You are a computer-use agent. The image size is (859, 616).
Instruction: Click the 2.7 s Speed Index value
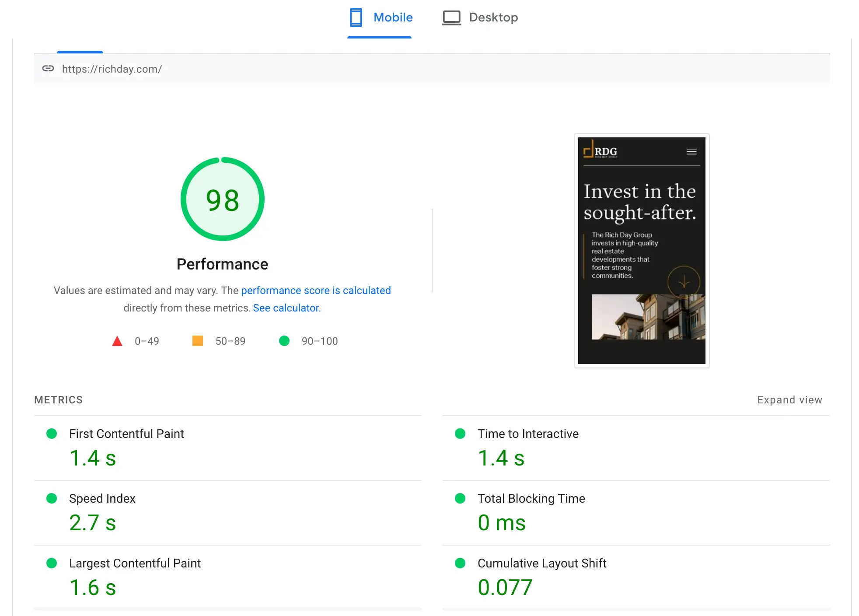(93, 523)
